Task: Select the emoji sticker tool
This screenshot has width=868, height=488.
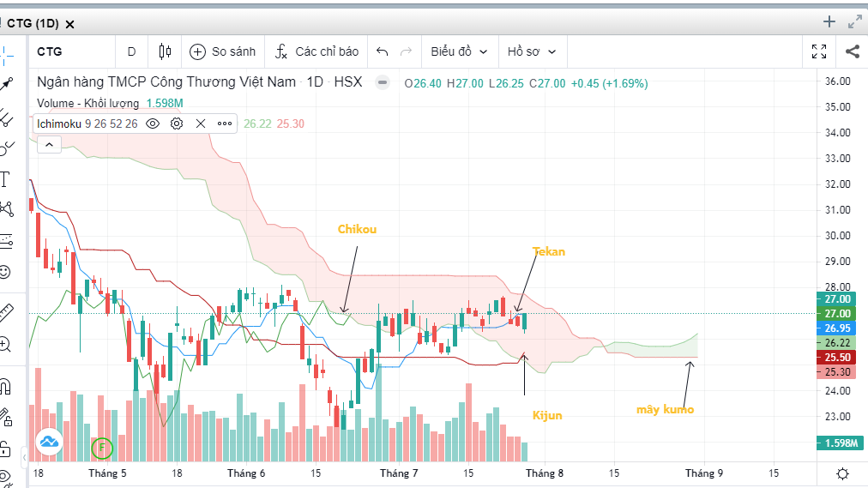Action: coord(5,272)
